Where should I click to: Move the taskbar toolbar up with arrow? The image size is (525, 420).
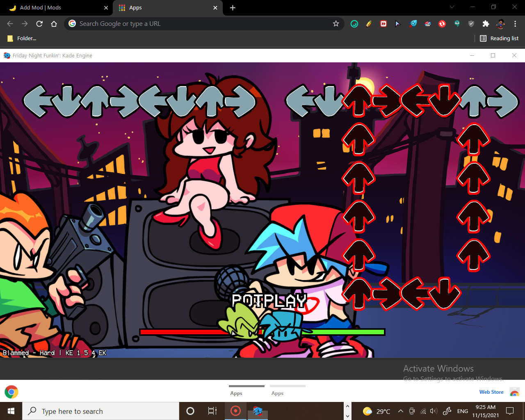tap(347, 406)
